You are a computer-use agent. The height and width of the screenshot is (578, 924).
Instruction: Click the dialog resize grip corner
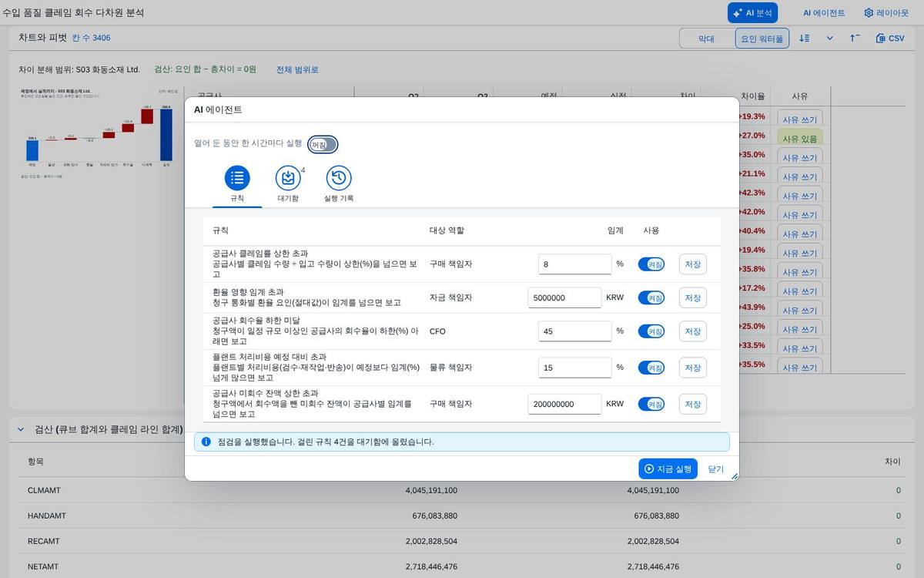[734, 476]
